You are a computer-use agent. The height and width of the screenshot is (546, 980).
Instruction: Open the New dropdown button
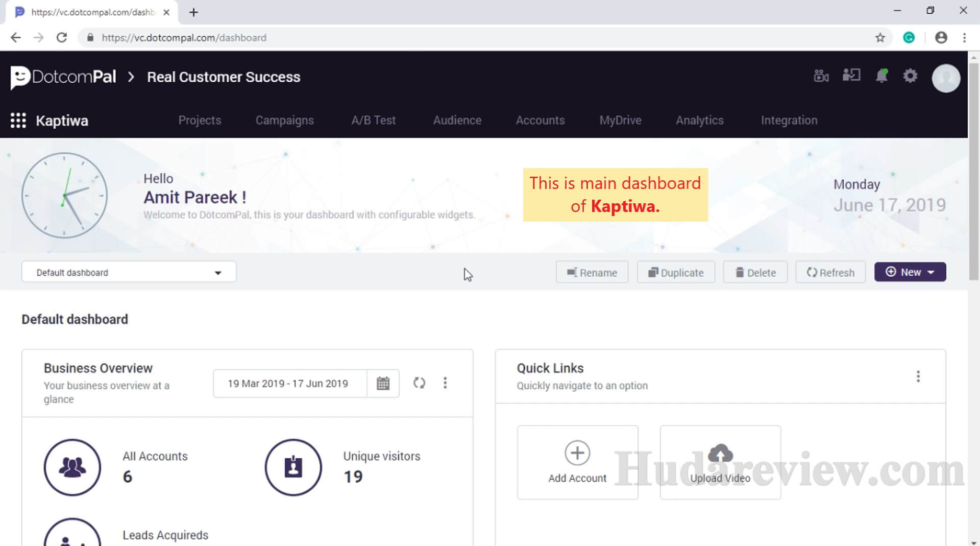[x=910, y=272]
